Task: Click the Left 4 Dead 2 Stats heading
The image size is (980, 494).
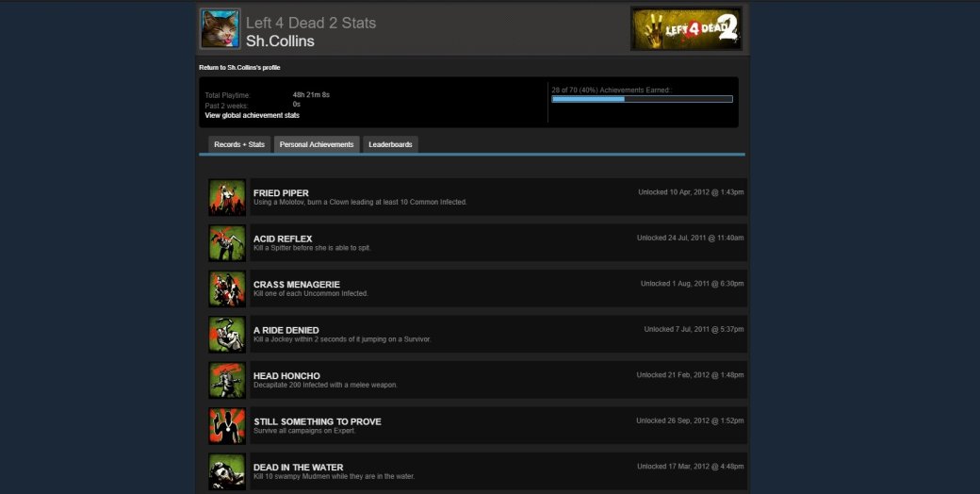Action: click(311, 24)
